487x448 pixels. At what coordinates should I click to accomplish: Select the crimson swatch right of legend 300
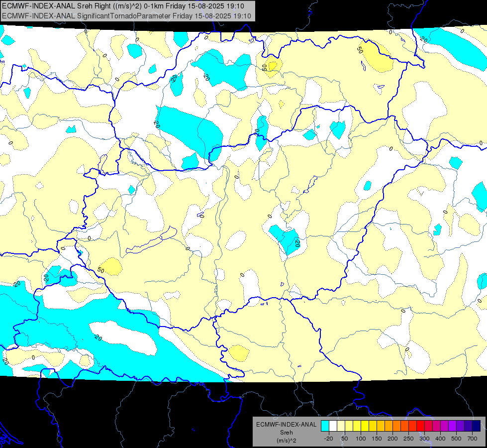click(x=429, y=426)
